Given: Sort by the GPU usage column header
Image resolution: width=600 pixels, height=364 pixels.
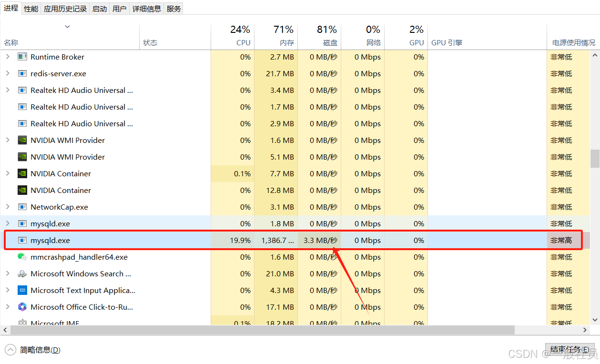Looking at the screenshot, I should coord(406,36).
